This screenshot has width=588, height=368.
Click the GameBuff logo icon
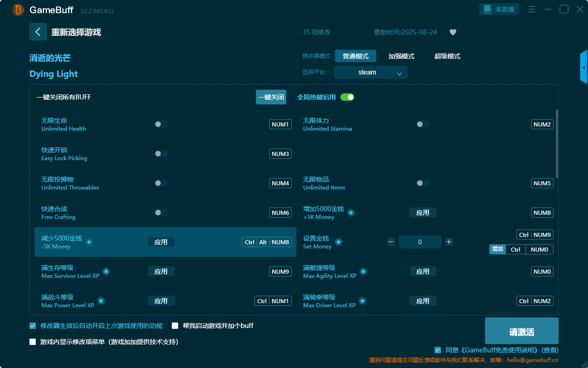pos(18,10)
